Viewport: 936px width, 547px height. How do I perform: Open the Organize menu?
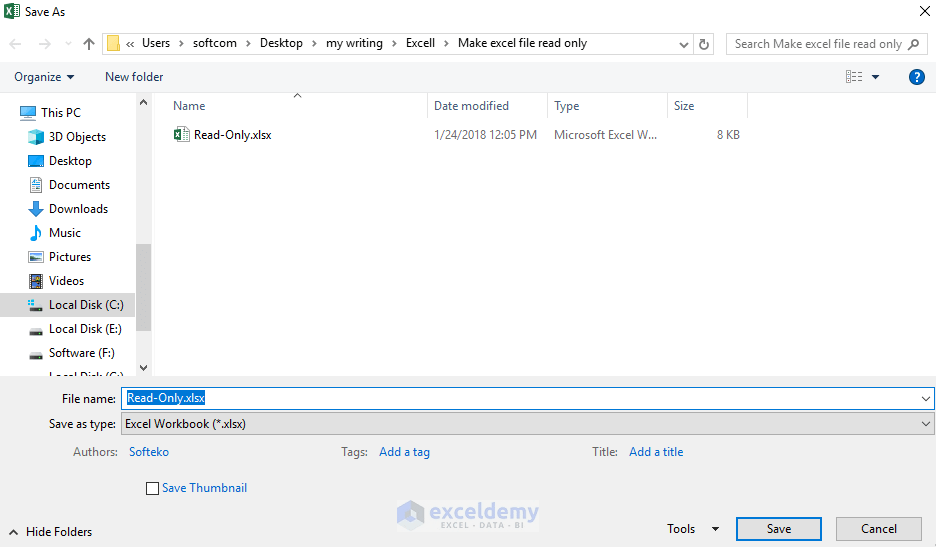[44, 77]
